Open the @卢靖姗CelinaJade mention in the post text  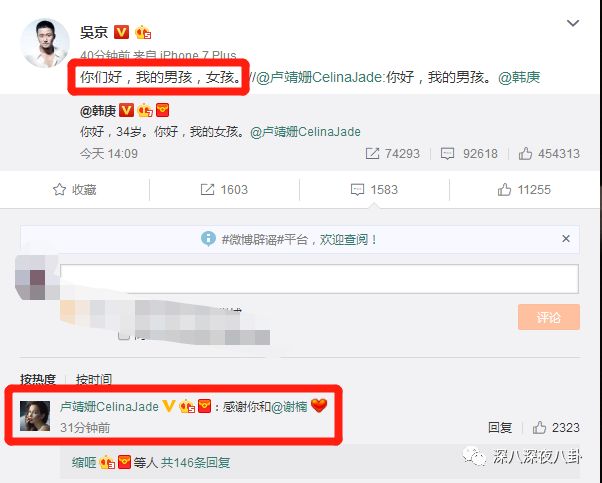[319, 78]
